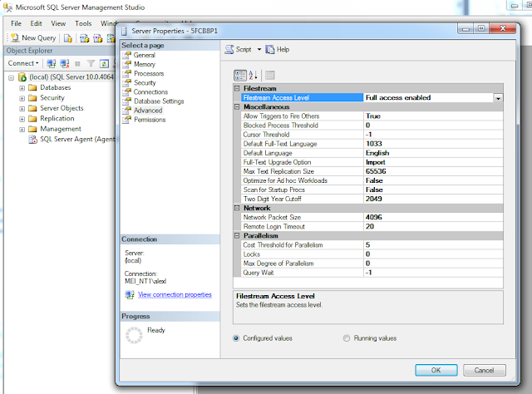Click the Disconnect icon in Object Explorer toolbar
Screen dimensions: 532x394
65,63
